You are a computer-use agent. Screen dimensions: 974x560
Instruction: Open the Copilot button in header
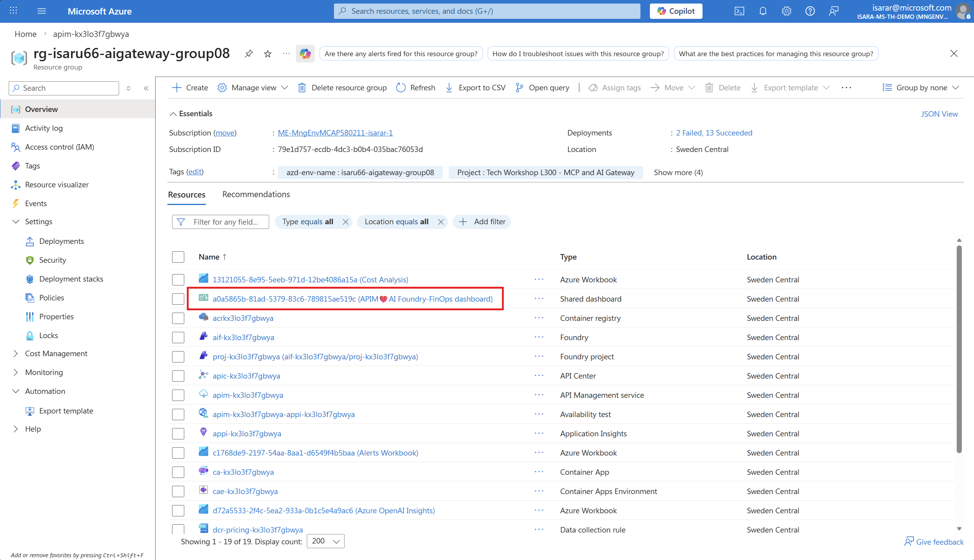[676, 11]
